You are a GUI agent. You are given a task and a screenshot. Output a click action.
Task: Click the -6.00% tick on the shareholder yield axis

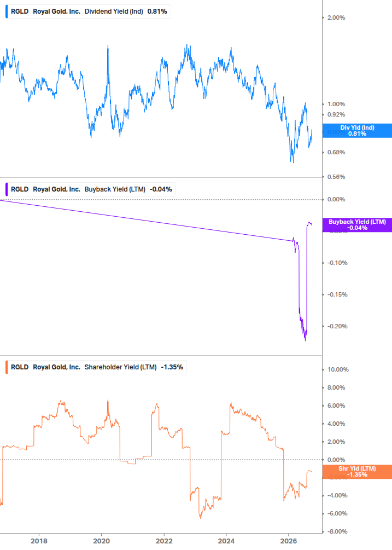coord(337,513)
